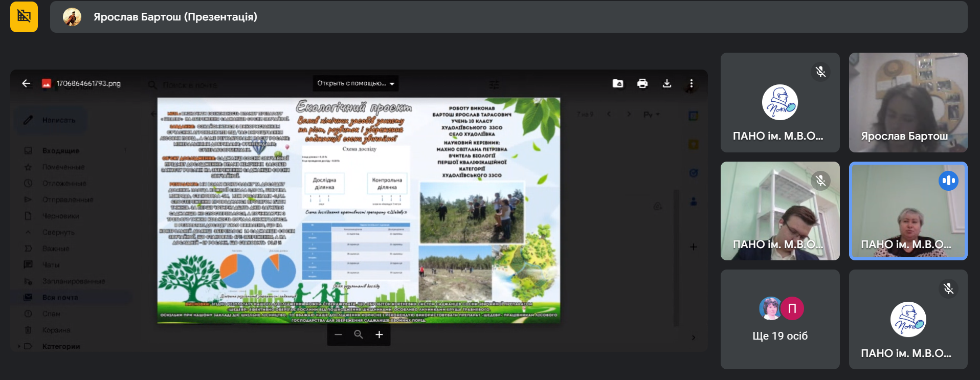Viewport: 980px width, 380px height.
Task: Click the yellow presentation-off icon
Action: point(24,17)
